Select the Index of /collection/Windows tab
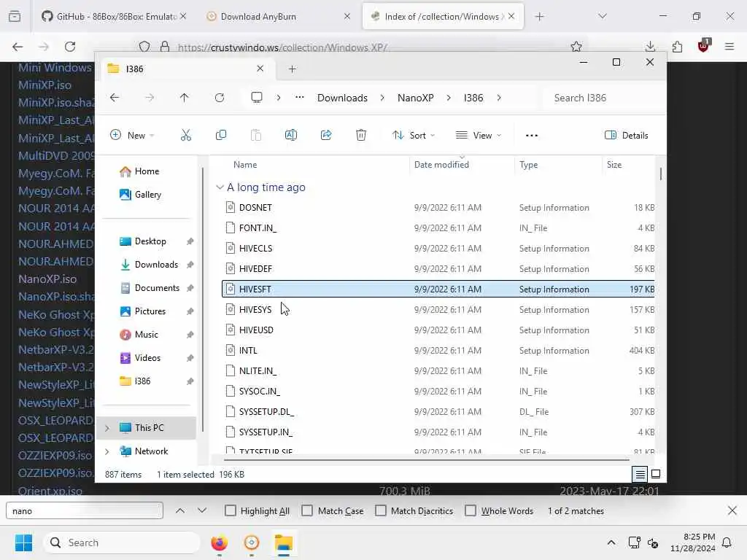This screenshot has width=747, height=560. (443, 16)
